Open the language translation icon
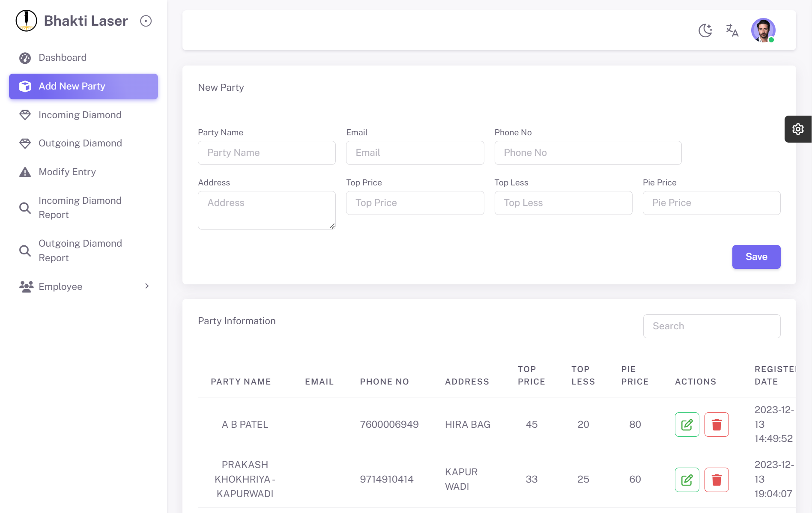The image size is (812, 513). tap(732, 30)
